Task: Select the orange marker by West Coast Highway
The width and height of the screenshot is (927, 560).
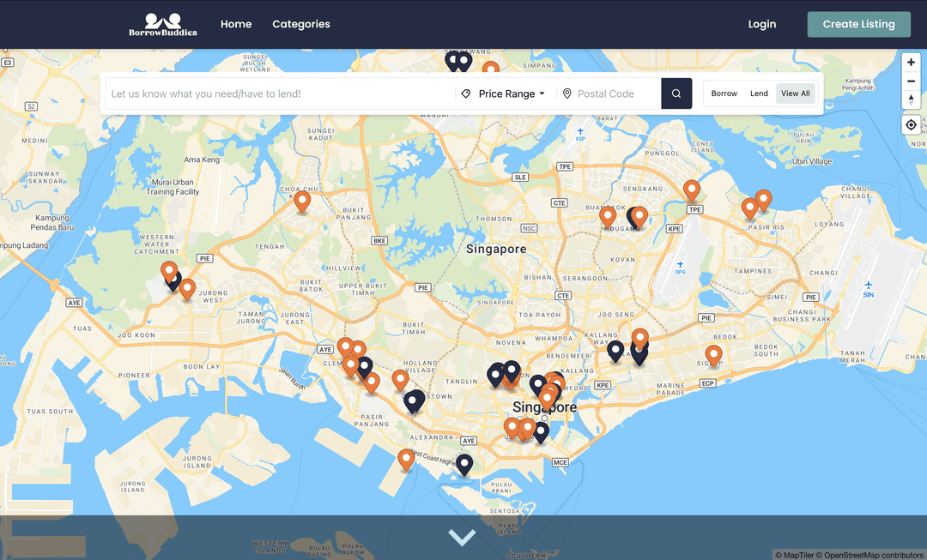Action: coord(405,460)
